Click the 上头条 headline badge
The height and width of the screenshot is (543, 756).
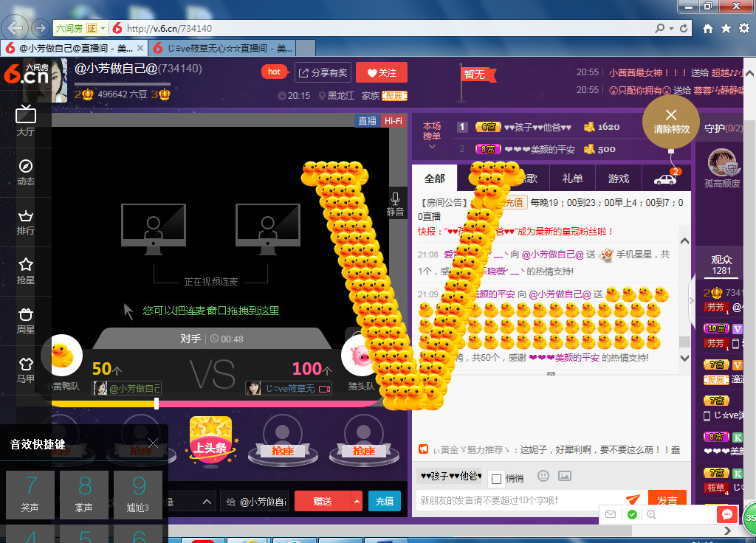(210, 441)
